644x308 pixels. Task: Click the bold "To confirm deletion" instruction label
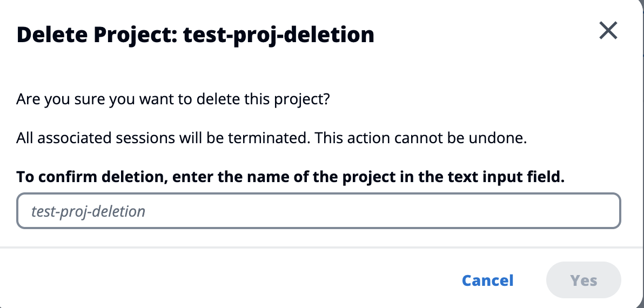click(x=290, y=177)
